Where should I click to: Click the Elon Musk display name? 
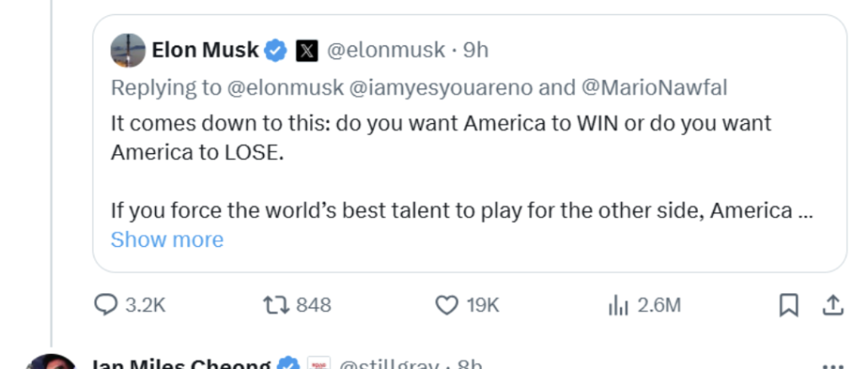[x=205, y=51]
